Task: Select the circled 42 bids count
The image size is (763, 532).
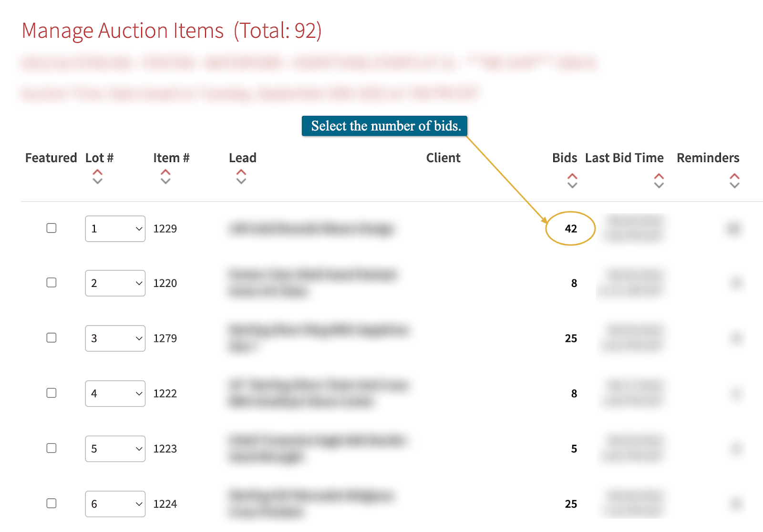Action: [x=571, y=229]
